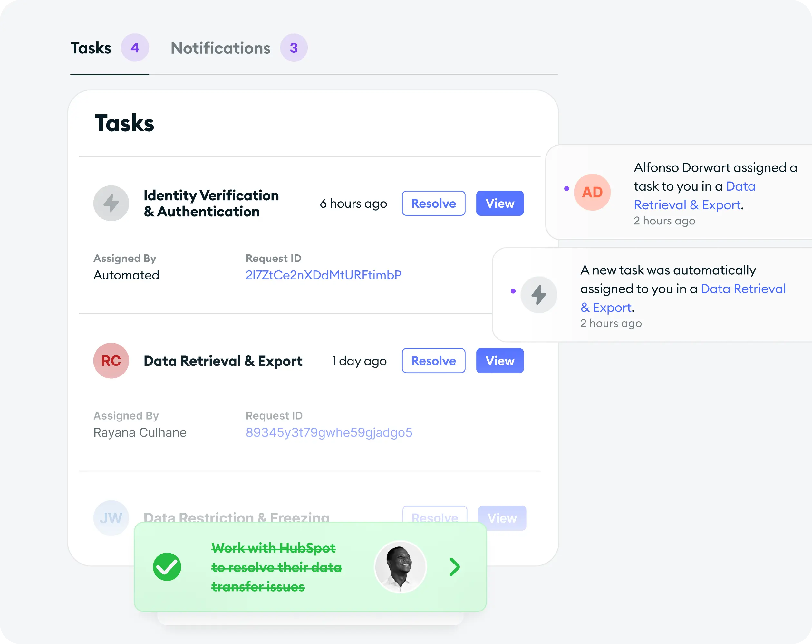Open the Notifications tab
Screen dimensions: 812x644
[x=220, y=48]
